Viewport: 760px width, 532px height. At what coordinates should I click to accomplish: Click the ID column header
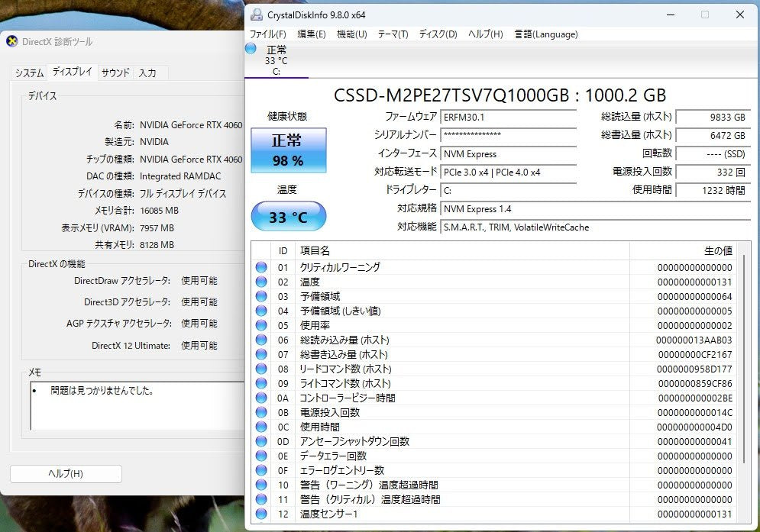point(283,251)
